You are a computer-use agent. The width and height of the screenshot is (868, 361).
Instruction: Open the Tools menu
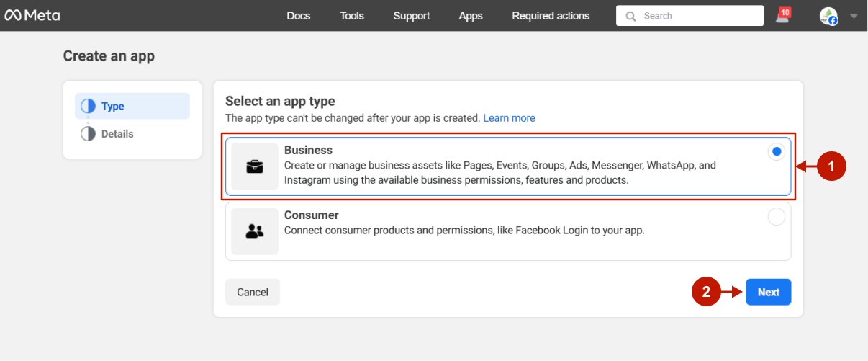coord(352,16)
